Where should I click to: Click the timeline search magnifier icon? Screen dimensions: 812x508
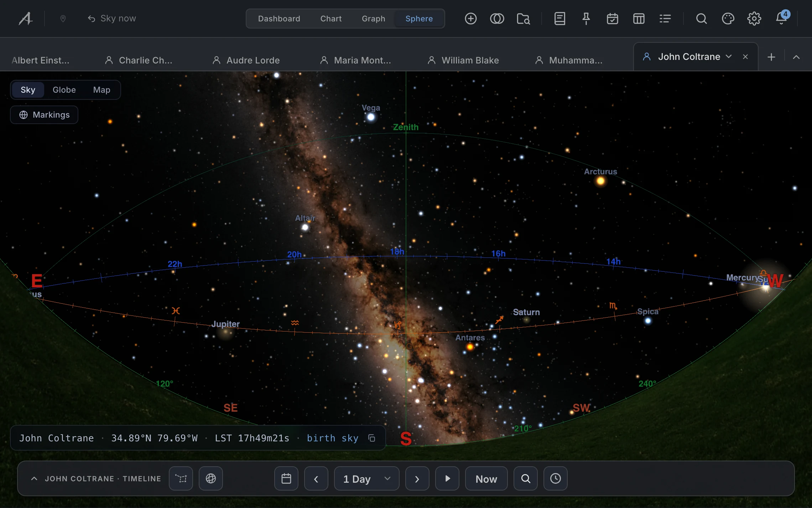[525, 478]
